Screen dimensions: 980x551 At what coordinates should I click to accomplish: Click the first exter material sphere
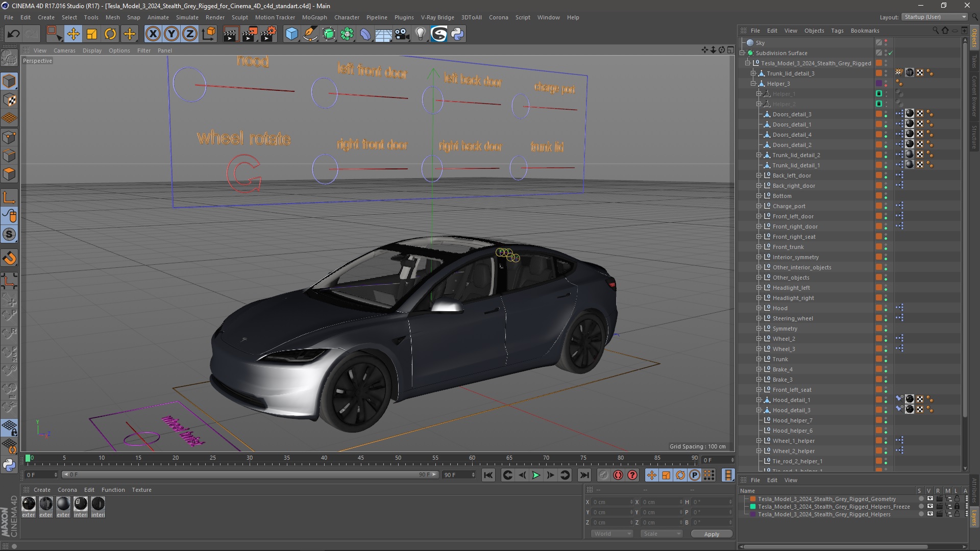pos(29,504)
